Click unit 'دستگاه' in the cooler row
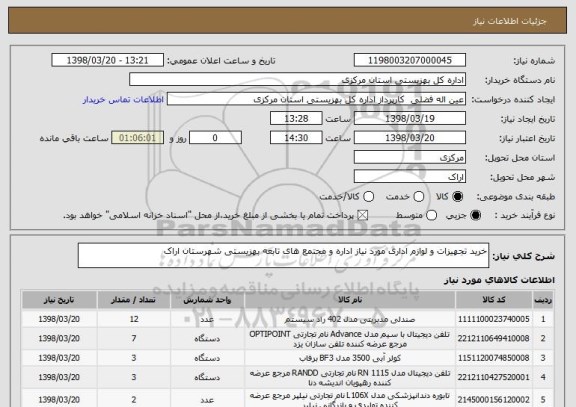Image resolution: width=576 pixels, height=407 pixels. [x=207, y=358]
